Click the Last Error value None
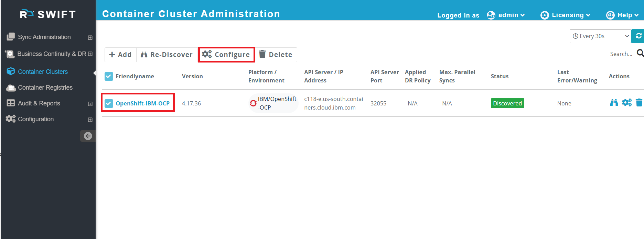The image size is (644, 239). point(564,103)
